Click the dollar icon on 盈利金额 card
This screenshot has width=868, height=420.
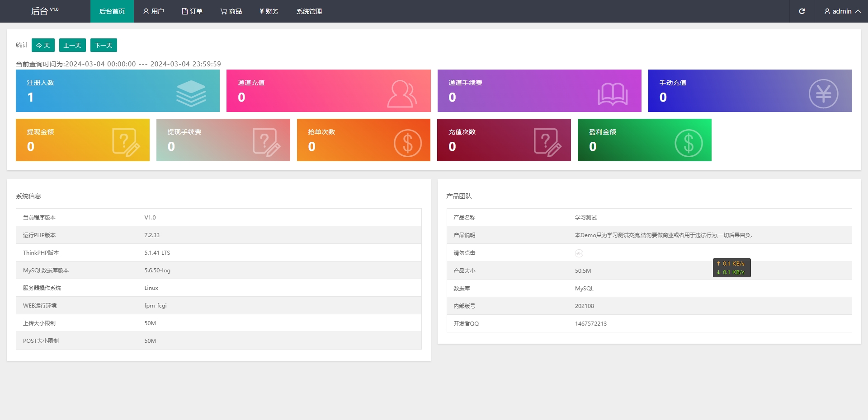pyautogui.click(x=689, y=143)
